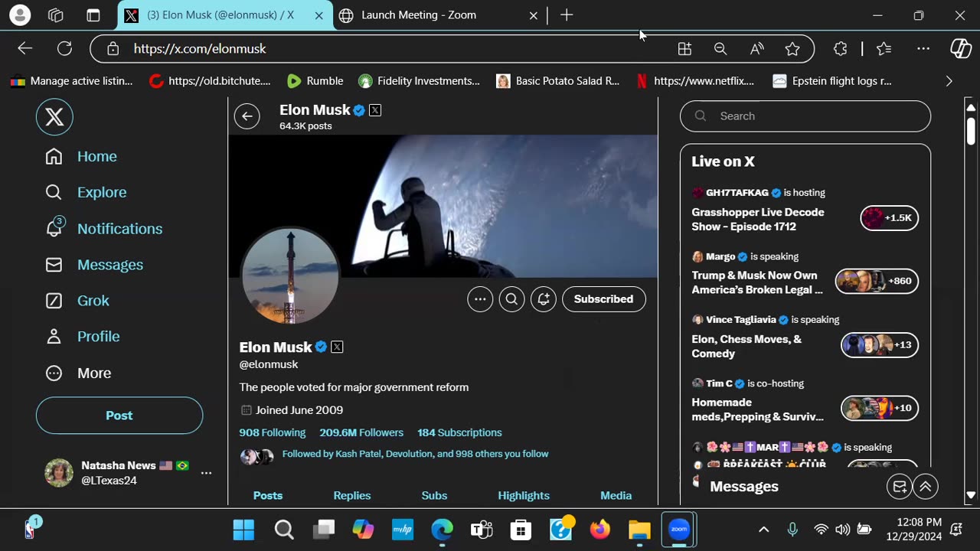Screen dimensions: 980x551
Task: Open Zoom from taskbar
Action: 679,530
